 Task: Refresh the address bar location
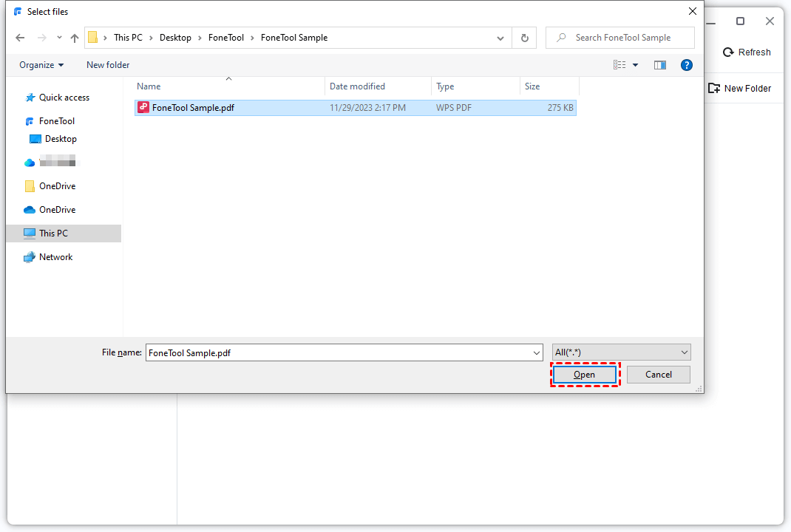pos(525,38)
